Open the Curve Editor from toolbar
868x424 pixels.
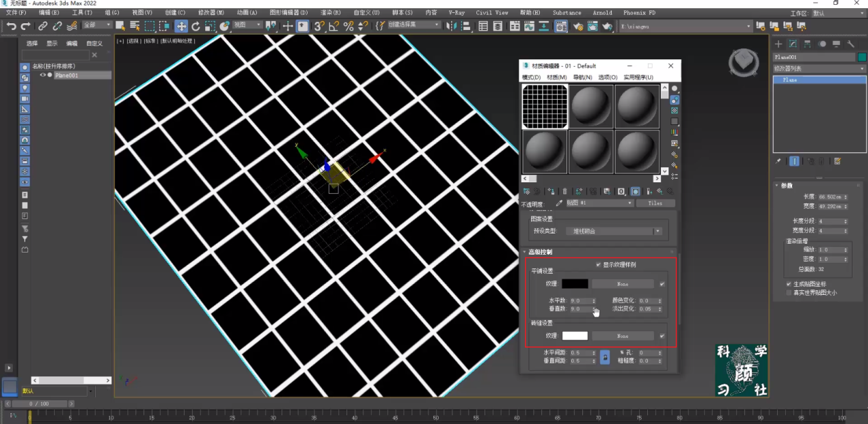point(530,26)
